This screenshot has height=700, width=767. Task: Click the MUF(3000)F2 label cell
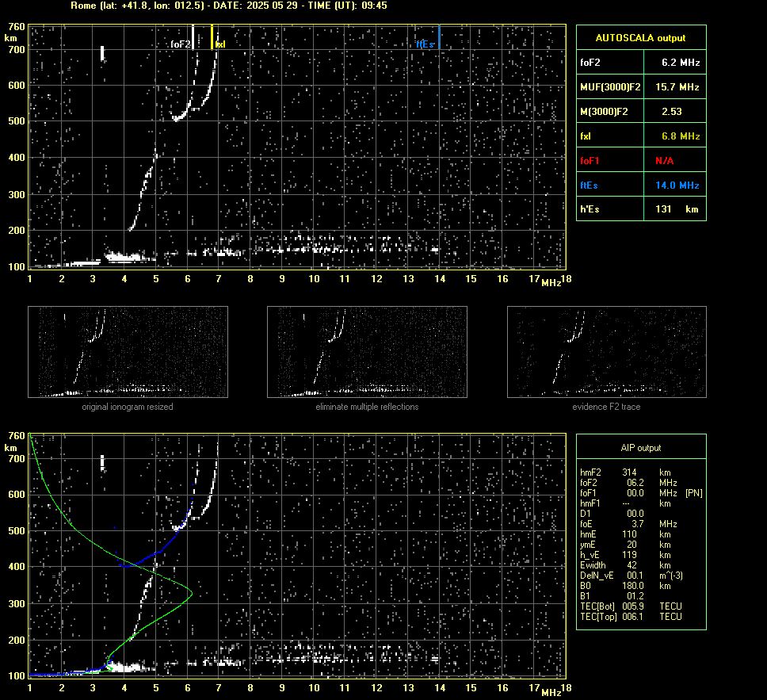[x=610, y=86]
